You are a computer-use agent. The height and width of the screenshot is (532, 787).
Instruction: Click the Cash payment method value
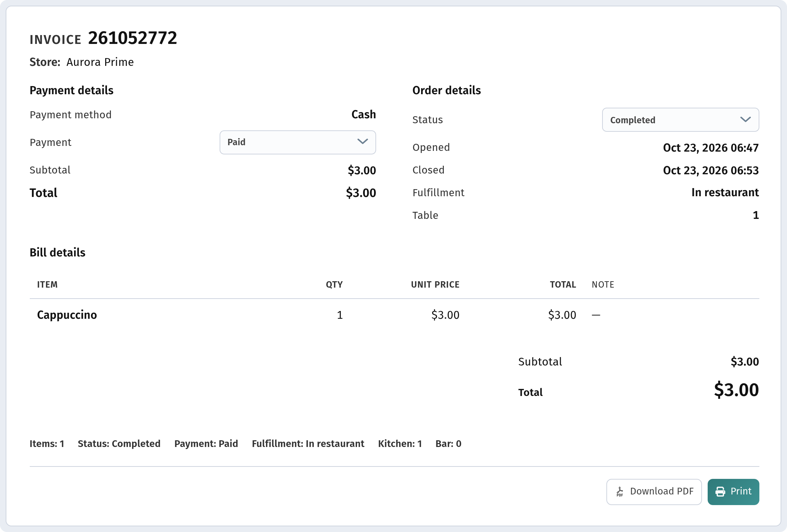click(x=363, y=114)
